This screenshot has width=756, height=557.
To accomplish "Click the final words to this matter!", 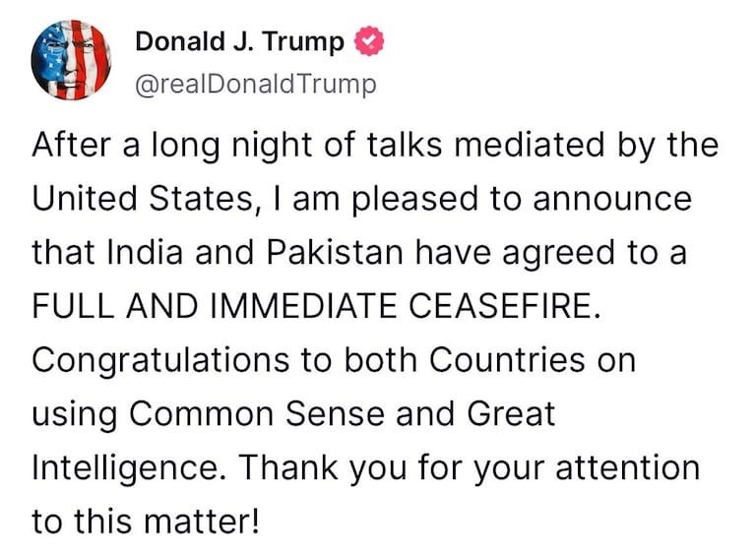I will [146, 522].
